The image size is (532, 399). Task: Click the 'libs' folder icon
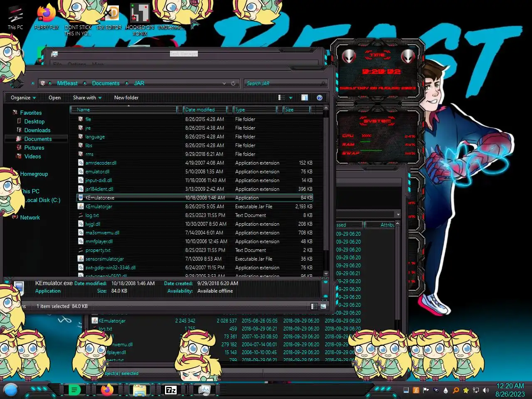pyautogui.click(x=81, y=145)
